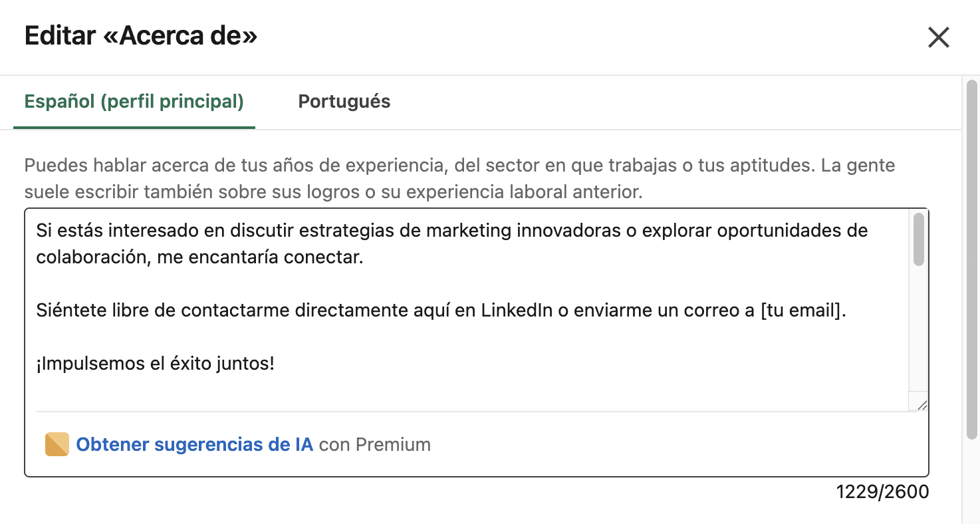Click the Editar «Acerca de» dialog title

(140, 36)
